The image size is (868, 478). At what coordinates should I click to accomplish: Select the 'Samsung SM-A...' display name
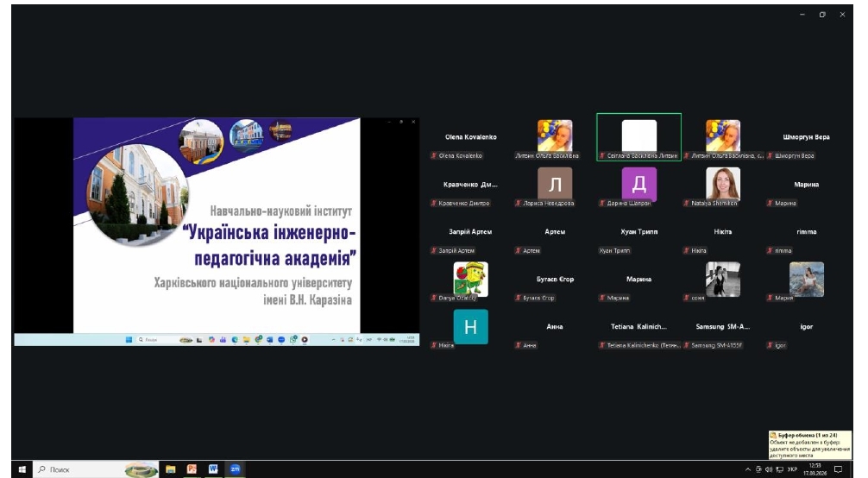722,327
